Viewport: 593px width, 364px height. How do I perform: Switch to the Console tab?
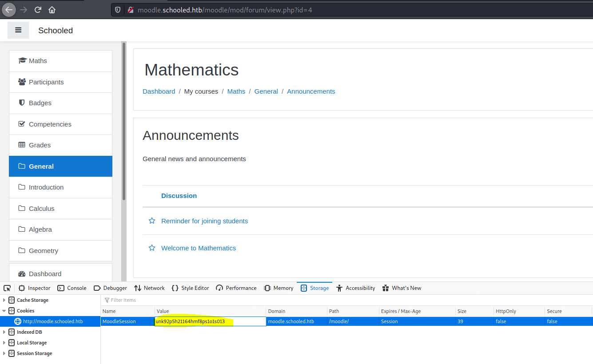pyautogui.click(x=72, y=288)
